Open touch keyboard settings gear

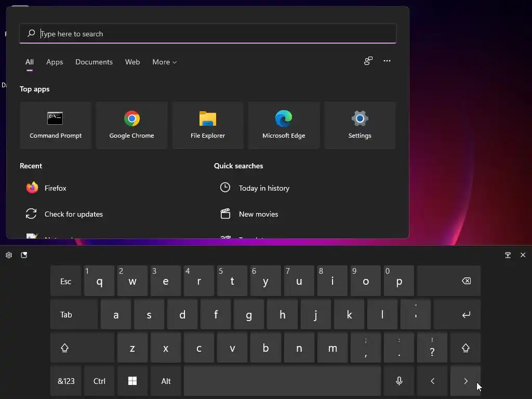pos(9,255)
